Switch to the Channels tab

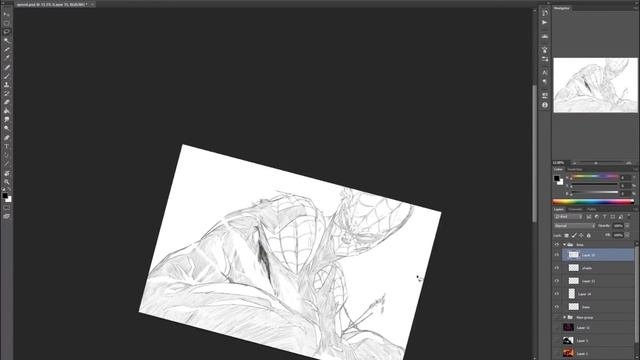click(x=575, y=209)
